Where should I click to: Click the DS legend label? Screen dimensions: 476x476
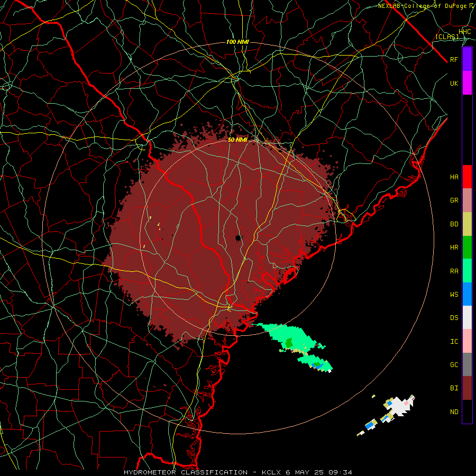[x=454, y=318]
